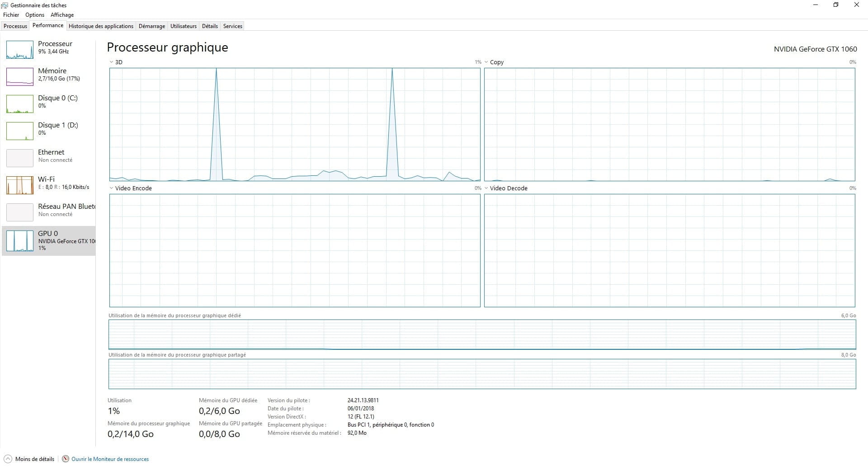Click the driver date 06/01/2018 value
The image size is (868, 470).
tap(361, 409)
